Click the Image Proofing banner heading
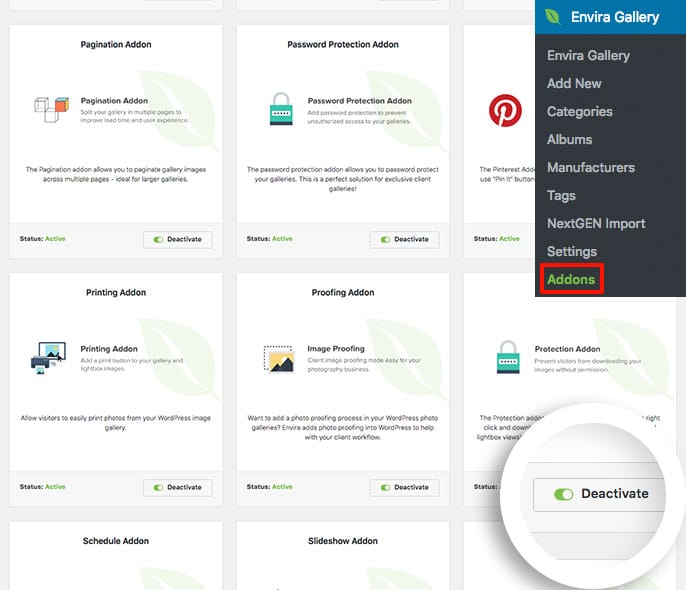This screenshot has height=590, width=686. pyautogui.click(x=336, y=349)
